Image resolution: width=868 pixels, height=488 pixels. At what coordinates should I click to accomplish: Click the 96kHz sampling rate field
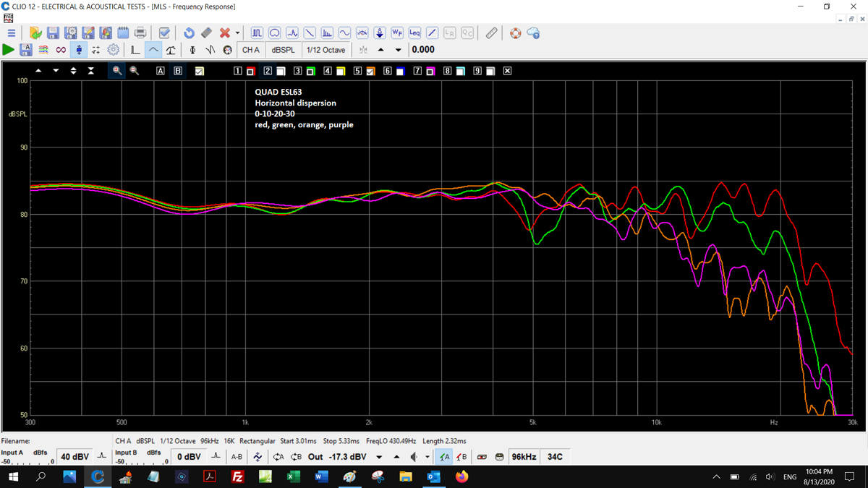[x=523, y=457]
